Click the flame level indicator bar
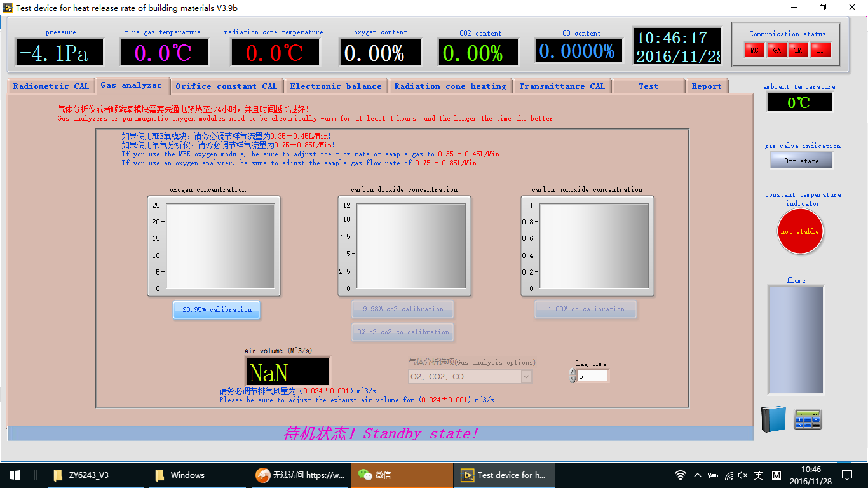 pos(796,339)
